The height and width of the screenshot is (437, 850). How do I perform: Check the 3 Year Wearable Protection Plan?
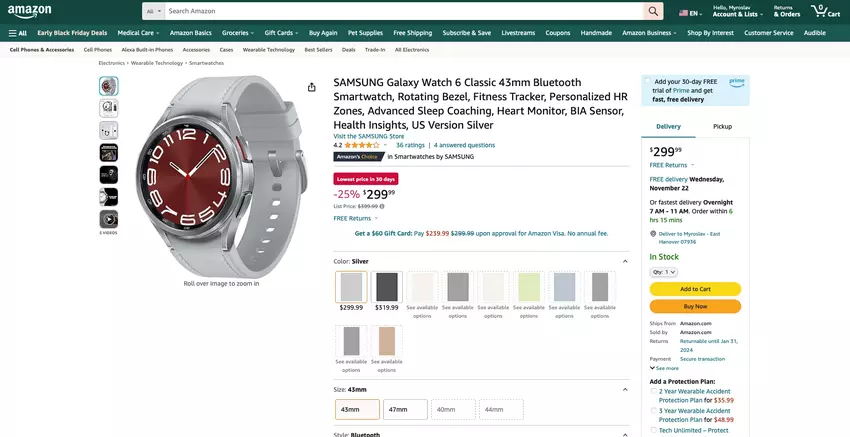coord(654,410)
